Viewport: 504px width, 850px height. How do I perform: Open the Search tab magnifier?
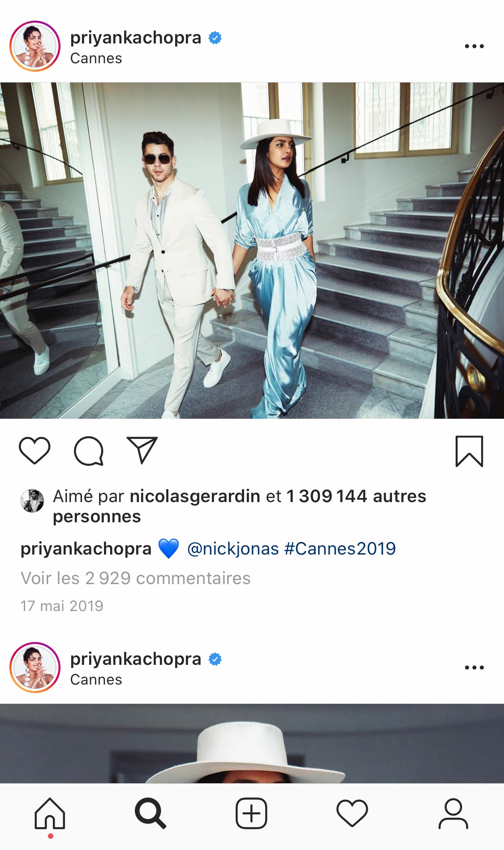tap(151, 813)
